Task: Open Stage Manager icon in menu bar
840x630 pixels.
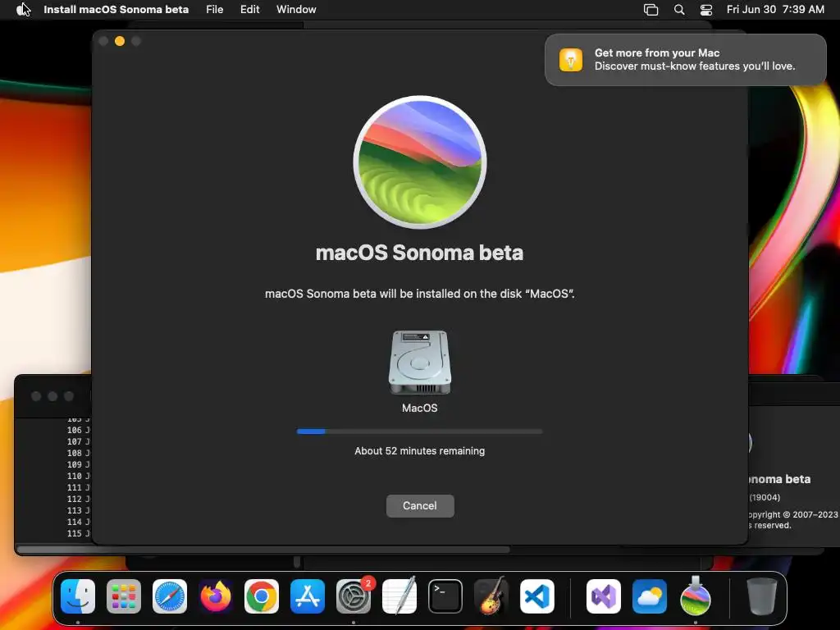Action: pyautogui.click(x=651, y=10)
